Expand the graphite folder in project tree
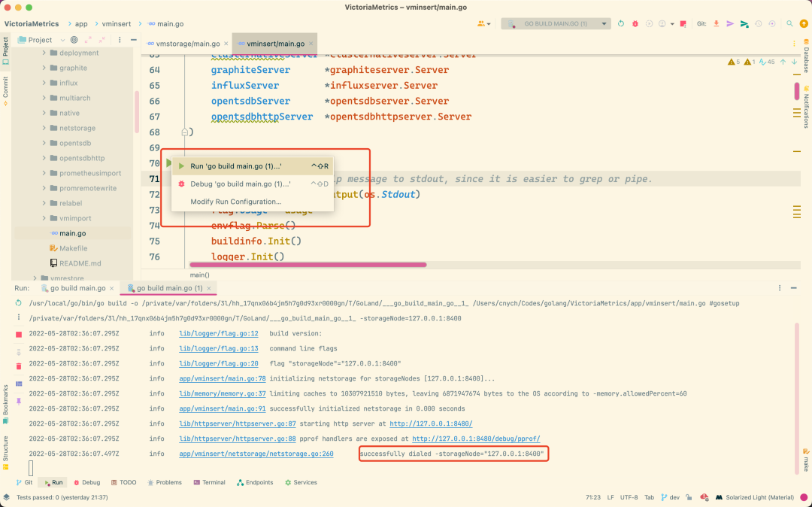This screenshot has height=507, width=812. (44, 68)
